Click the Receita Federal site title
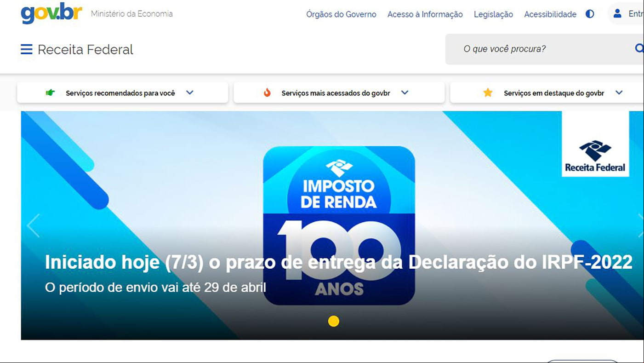 [x=85, y=49]
